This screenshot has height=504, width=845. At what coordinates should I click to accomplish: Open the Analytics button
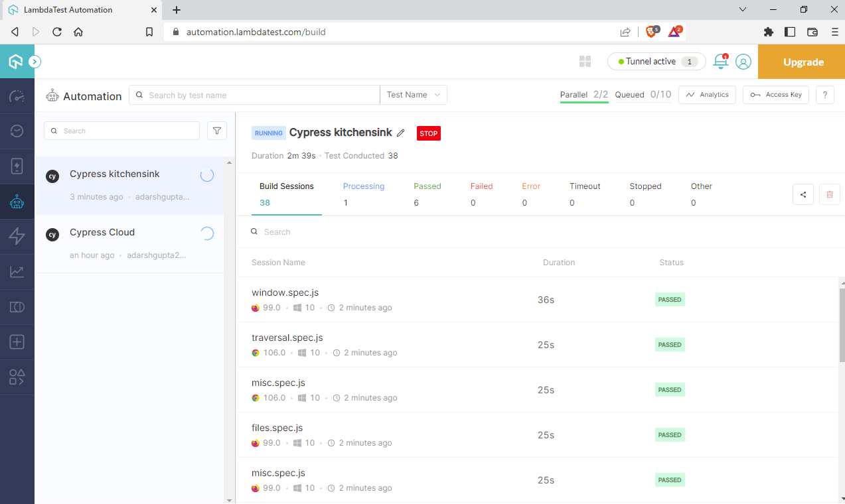[708, 95]
